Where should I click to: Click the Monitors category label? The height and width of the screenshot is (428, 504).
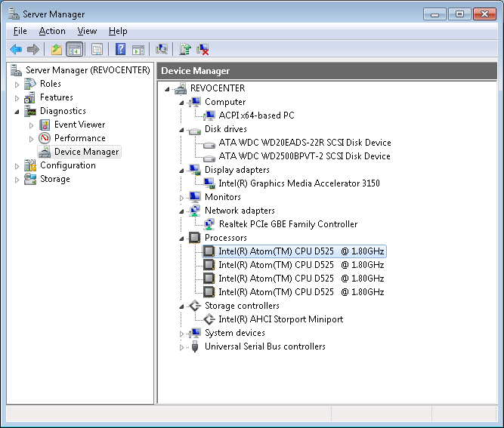pos(222,197)
